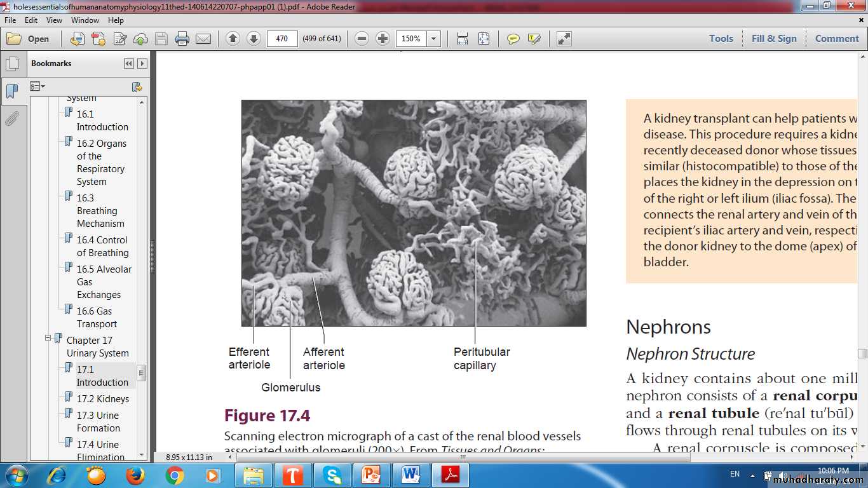Zoom in using the plus button
This screenshot has width=868, height=488.
383,39
